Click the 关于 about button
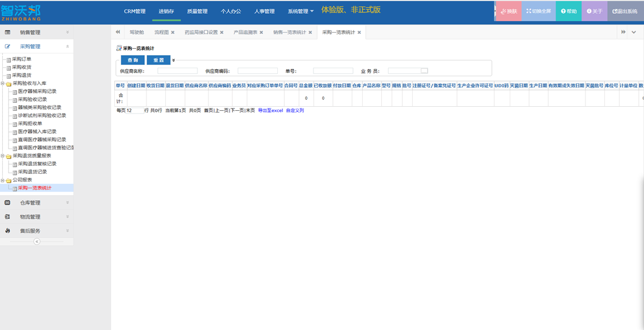 (594, 11)
